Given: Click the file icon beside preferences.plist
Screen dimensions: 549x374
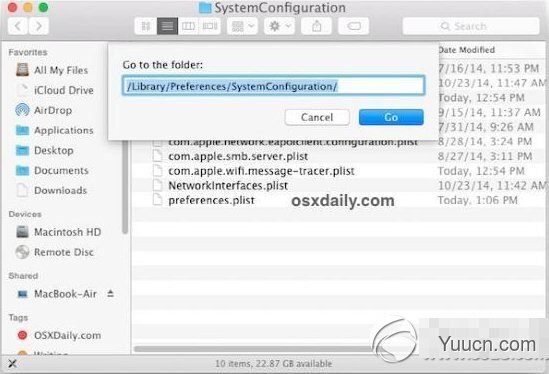Looking at the screenshot, I should 158,200.
